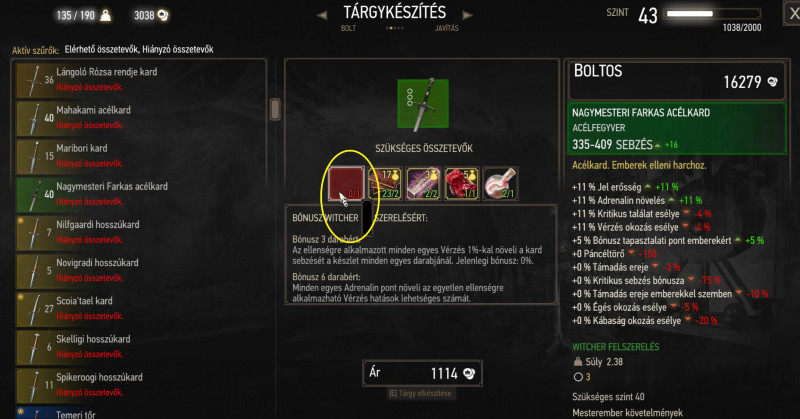Click the inventory weight bag icon

[578, 362]
